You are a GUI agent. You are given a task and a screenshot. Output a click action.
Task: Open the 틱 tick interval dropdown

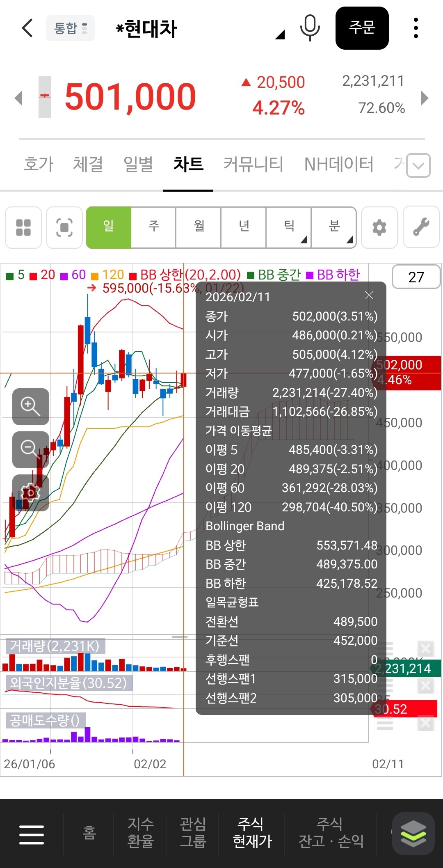pyautogui.click(x=289, y=227)
